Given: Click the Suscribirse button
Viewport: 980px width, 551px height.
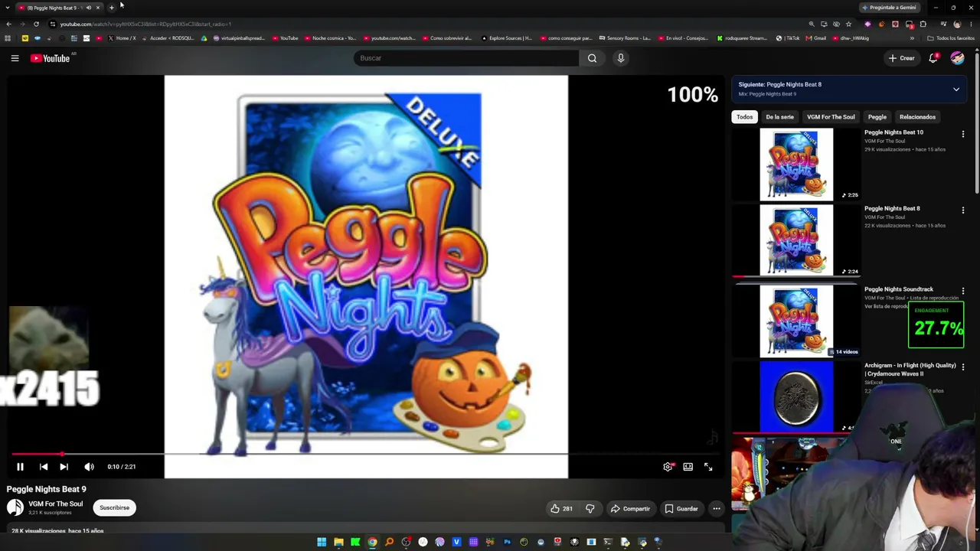Looking at the screenshot, I should 114,507.
